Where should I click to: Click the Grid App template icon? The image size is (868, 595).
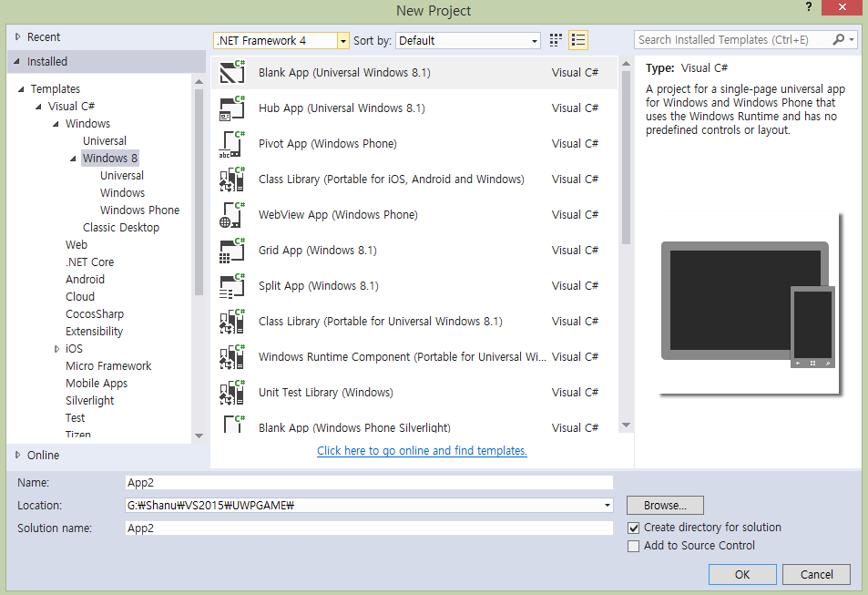pyautogui.click(x=232, y=250)
